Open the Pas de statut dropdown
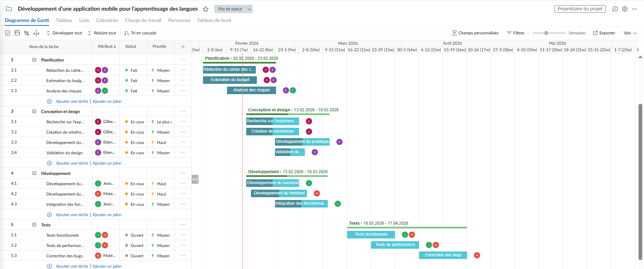This screenshot has height=269, width=644. pyautogui.click(x=234, y=9)
